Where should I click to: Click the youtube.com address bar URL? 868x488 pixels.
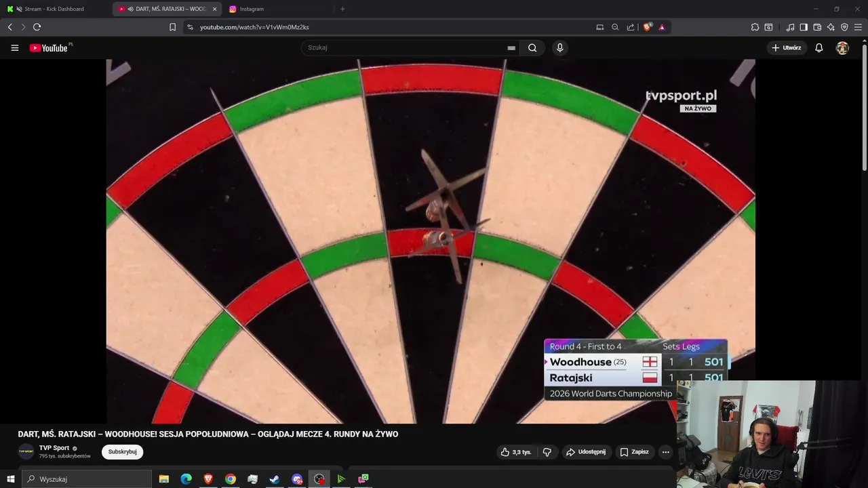tap(254, 27)
